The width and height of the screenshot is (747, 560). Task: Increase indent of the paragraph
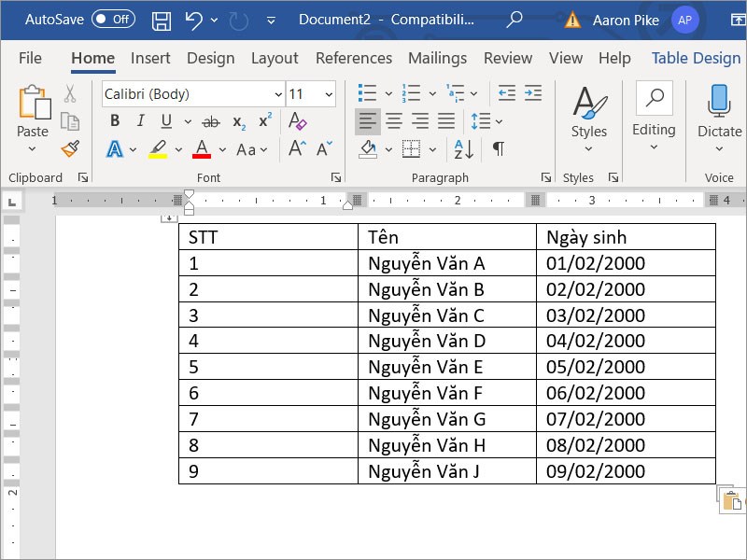[533, 92]
